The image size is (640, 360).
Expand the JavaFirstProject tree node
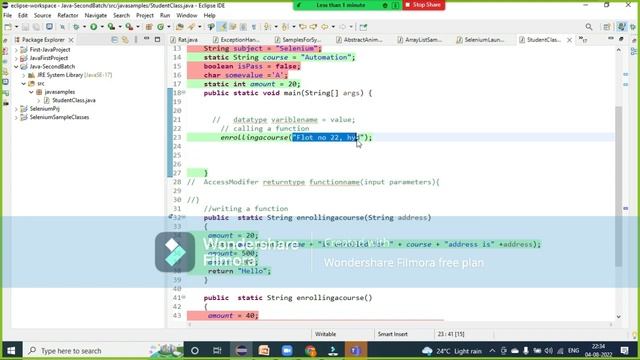(x=16, y=58)
